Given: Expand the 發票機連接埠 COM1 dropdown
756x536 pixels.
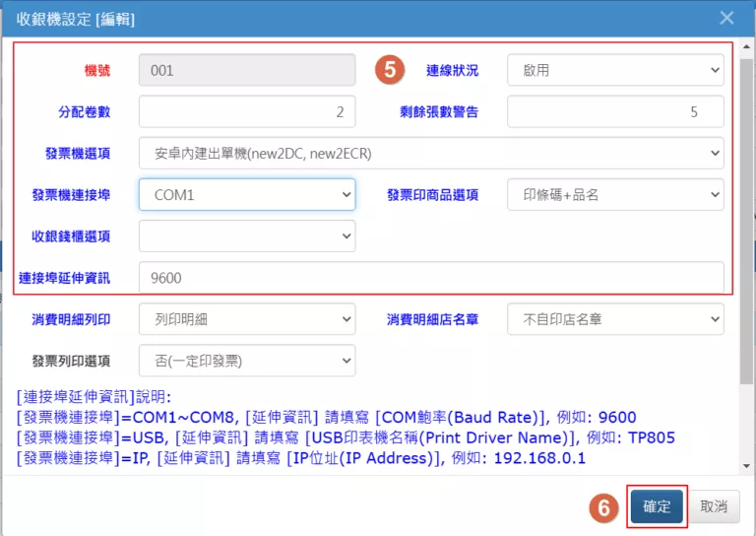Looking at the screenshot, I should click(247, 195).
